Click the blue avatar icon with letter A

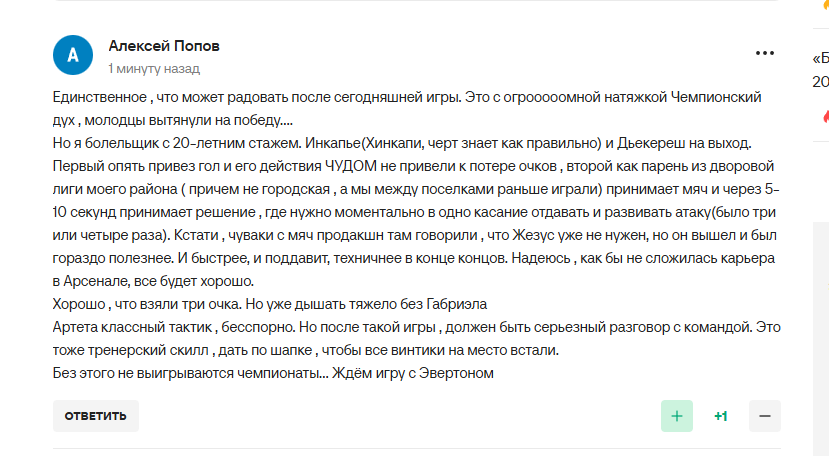tap(72, 56)
